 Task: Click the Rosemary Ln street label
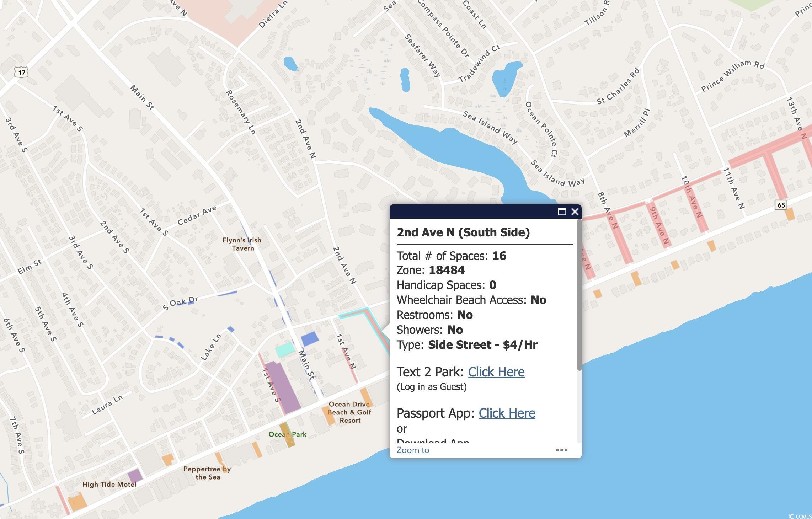(x=241, y=112)
